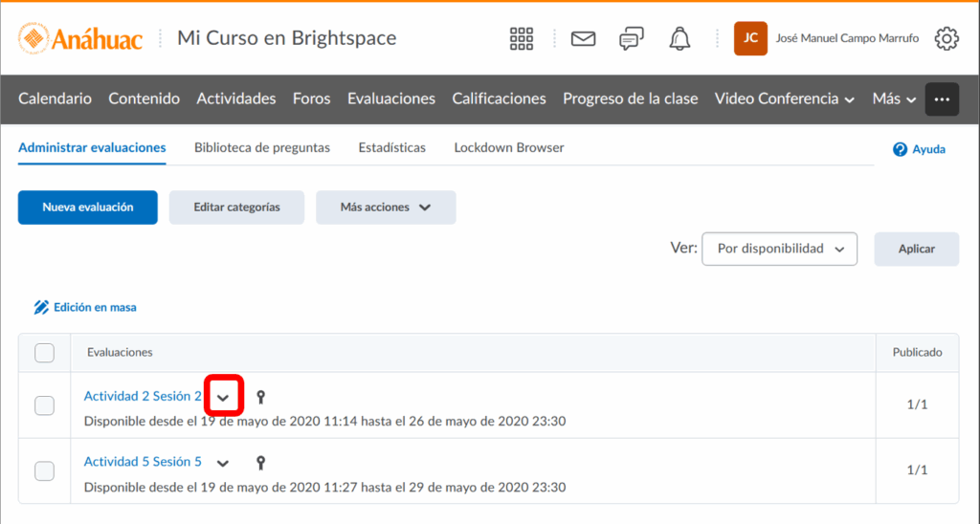
Task: Open the three-dots overflow navigation button
Action: tap(942, 99)
